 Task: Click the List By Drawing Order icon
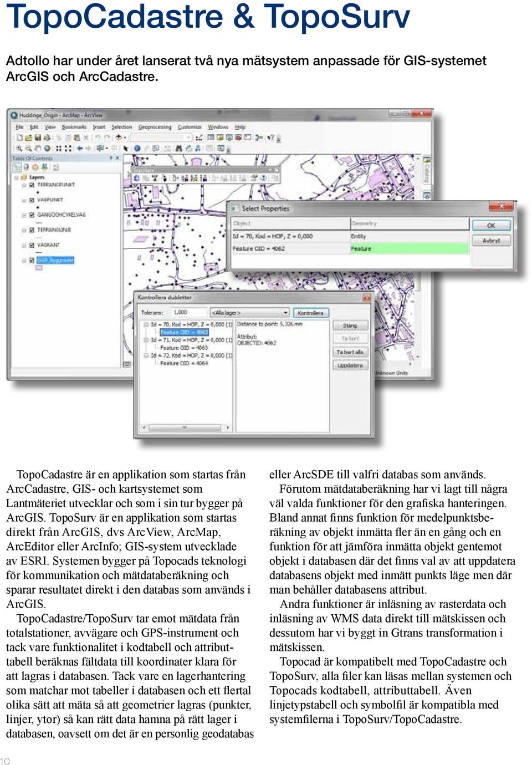coord(17,167)
